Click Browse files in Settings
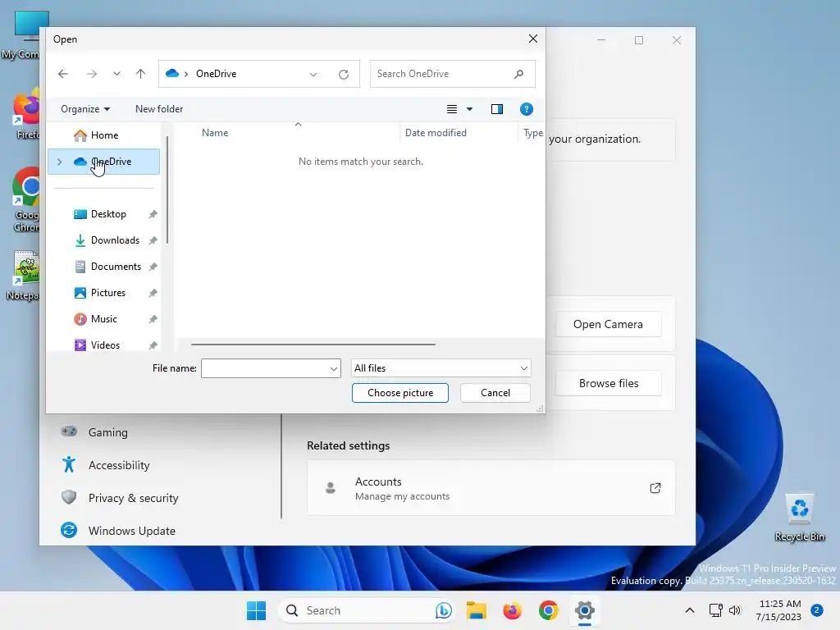This screenshot has width=840, height=630. [609, 384]
